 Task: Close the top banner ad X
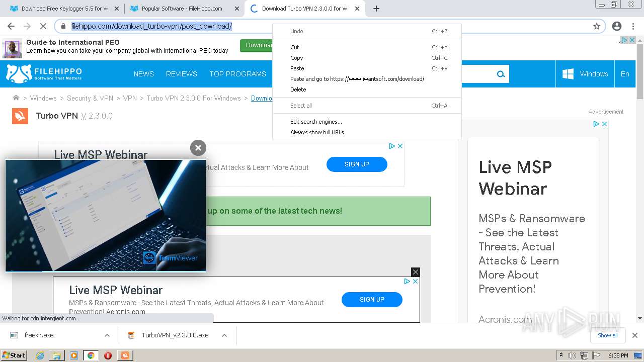click(x=632, y=40)
